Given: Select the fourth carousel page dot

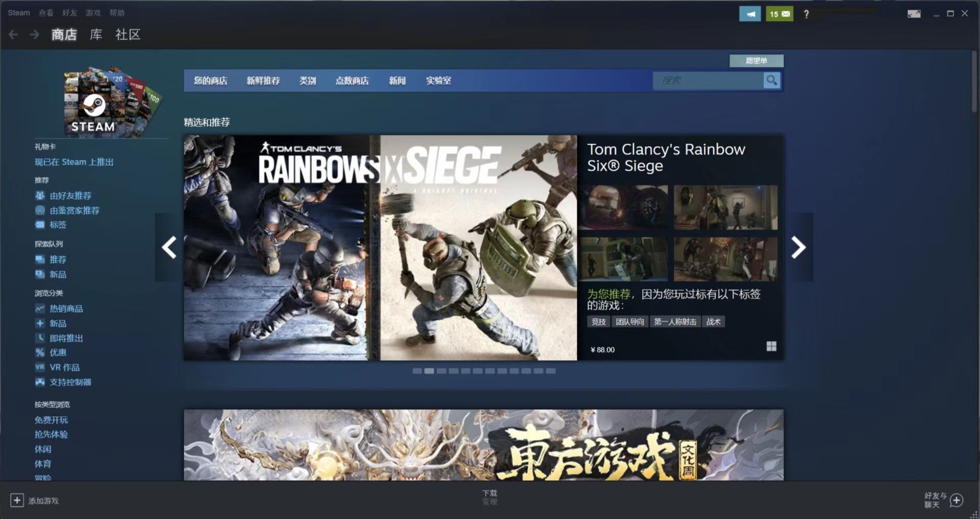Looking at the screenshot, I should click(454, 371).
